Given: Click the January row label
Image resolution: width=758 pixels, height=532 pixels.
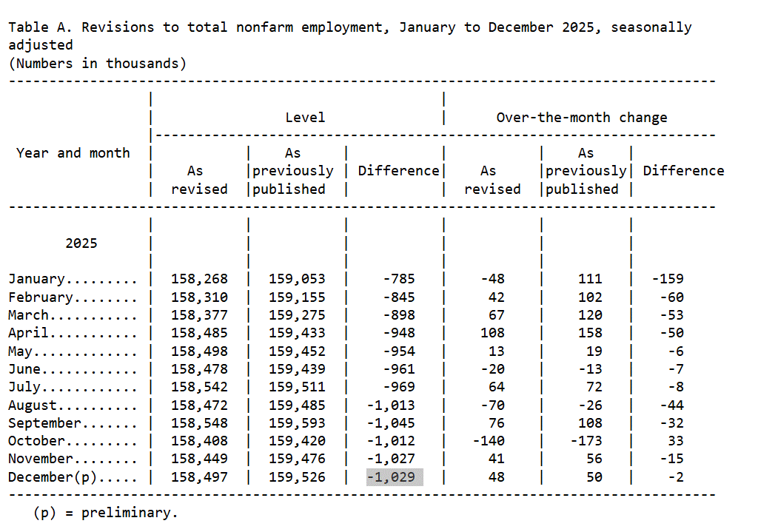Looking at the screenshot, I should [x=72, y=279].
